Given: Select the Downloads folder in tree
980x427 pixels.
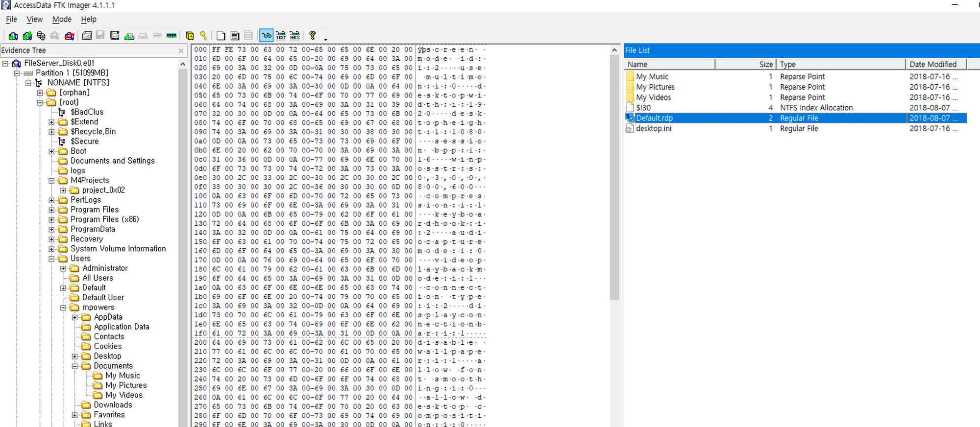Looking at the screenshot, I should [113, 405].
